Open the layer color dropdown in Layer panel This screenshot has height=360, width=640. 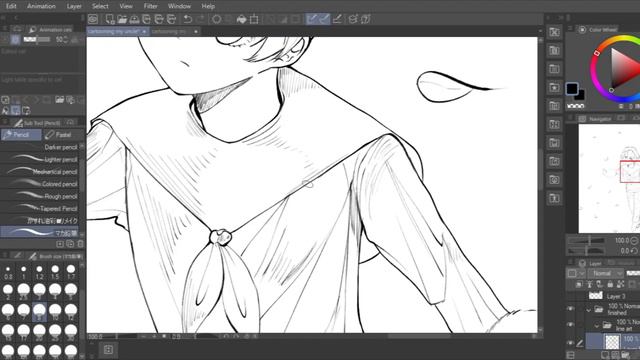[x=576, y=273]
